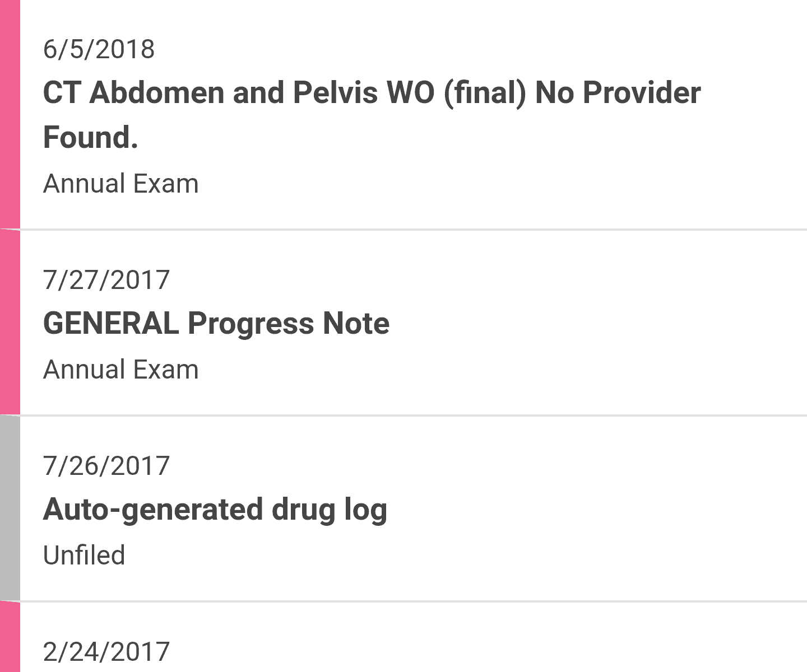Click the 7/27/2017 date label
The height and width of the screenshot is (672, 807).
tap(106, 280)
